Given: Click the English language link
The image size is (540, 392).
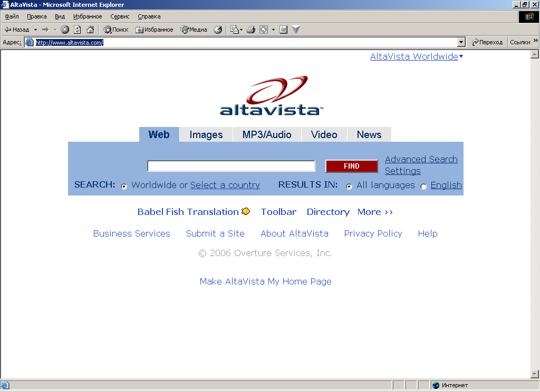Looking at the screenshot, I should 446,185.
